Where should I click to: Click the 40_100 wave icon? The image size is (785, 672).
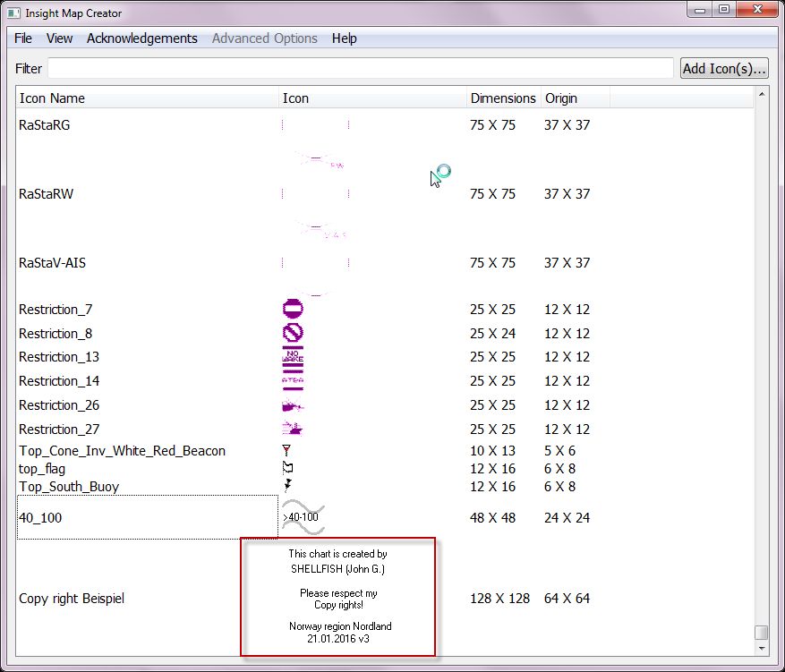click(x=303, y=517)
